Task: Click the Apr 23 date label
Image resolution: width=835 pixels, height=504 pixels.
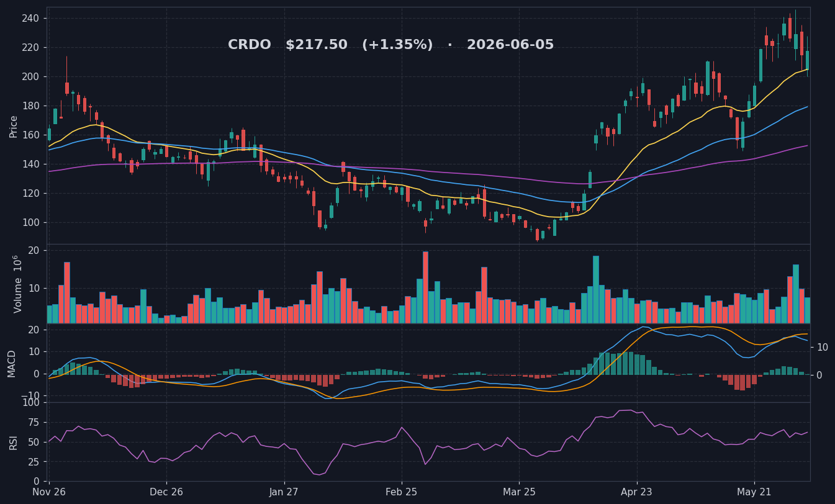Action: pos(637,492)
